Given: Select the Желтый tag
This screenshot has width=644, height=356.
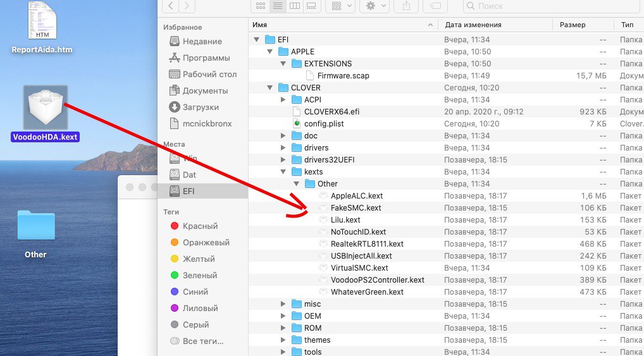Looking at the screenshot, I should coord(192,259).
